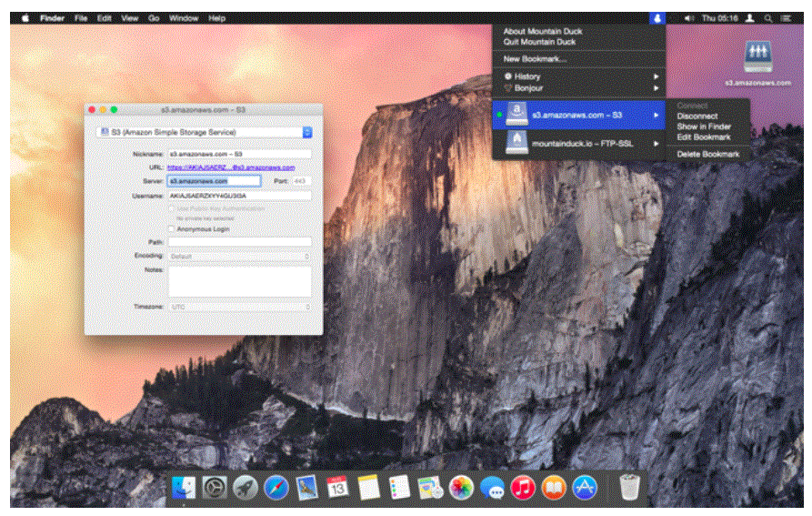Viewport: 812px width, 516px height.
Task: Open Maps from the Dock
Action: pos(430,488)
